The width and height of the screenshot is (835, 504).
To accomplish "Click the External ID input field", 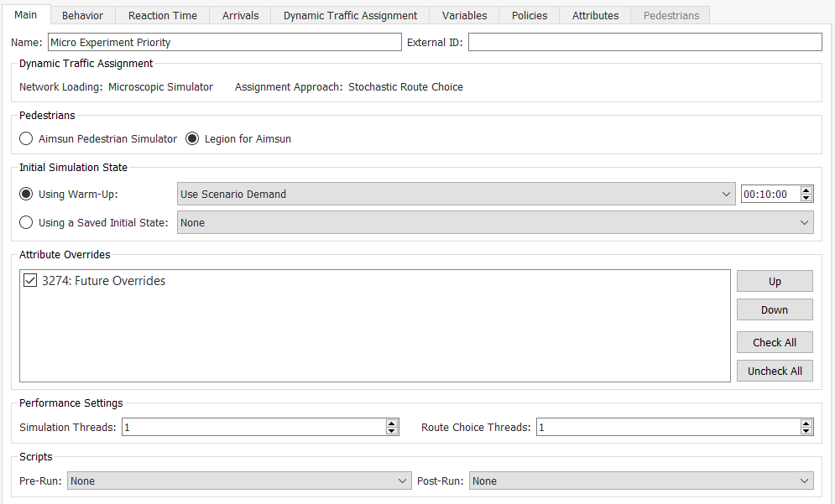I will coord(645,42).
